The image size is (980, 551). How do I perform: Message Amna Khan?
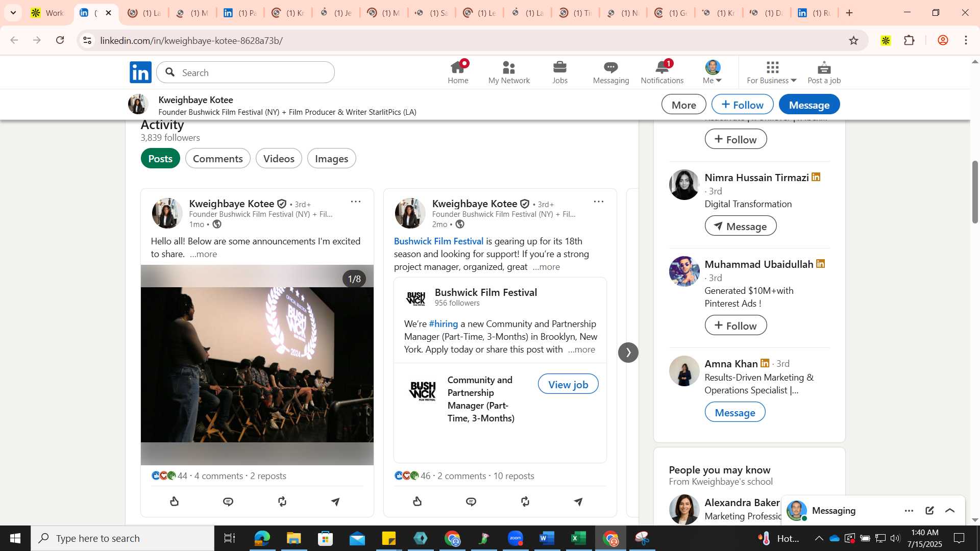735,412
